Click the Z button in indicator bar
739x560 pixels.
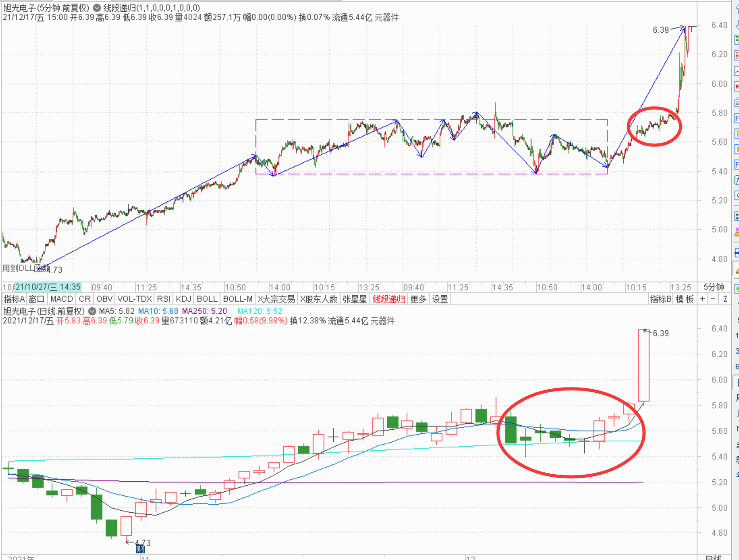click(x=725, y=299)
